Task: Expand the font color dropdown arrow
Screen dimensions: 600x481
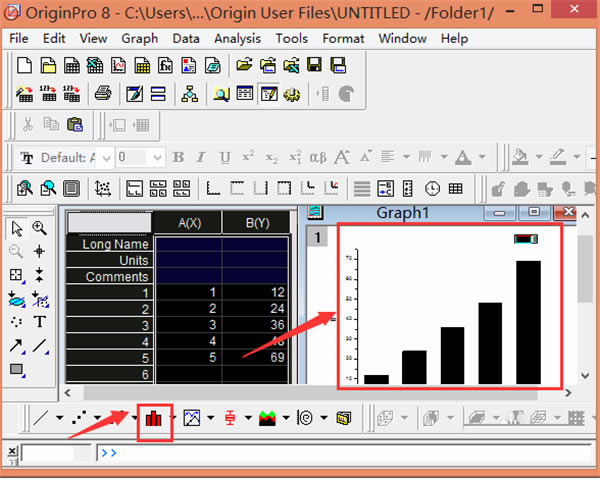Action: (x=482, y=157)
